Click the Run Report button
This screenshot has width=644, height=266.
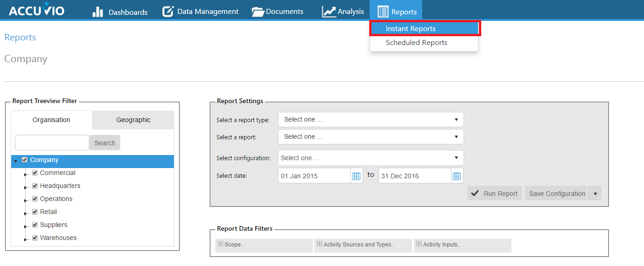495,194
